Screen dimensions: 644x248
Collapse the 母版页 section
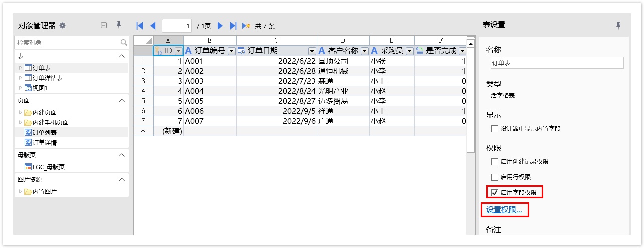[x=122, y=155]
